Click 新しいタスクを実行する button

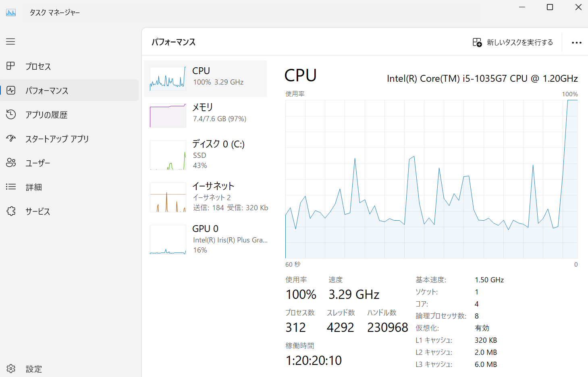pyautogui.click(x=513, y=42)
